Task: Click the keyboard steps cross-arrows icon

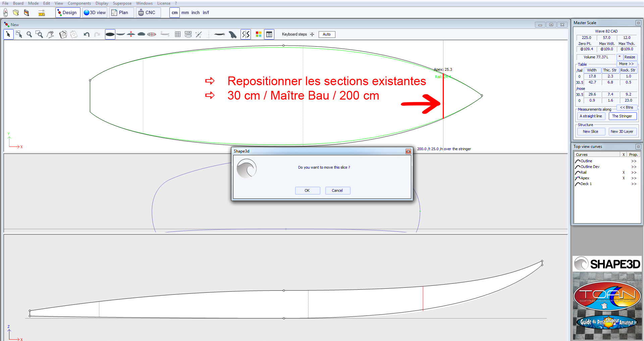Action: coord(312,34)
